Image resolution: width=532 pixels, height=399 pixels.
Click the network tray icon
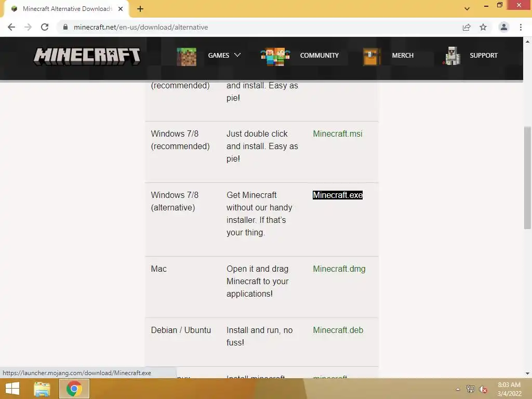[x=471, y=389]
